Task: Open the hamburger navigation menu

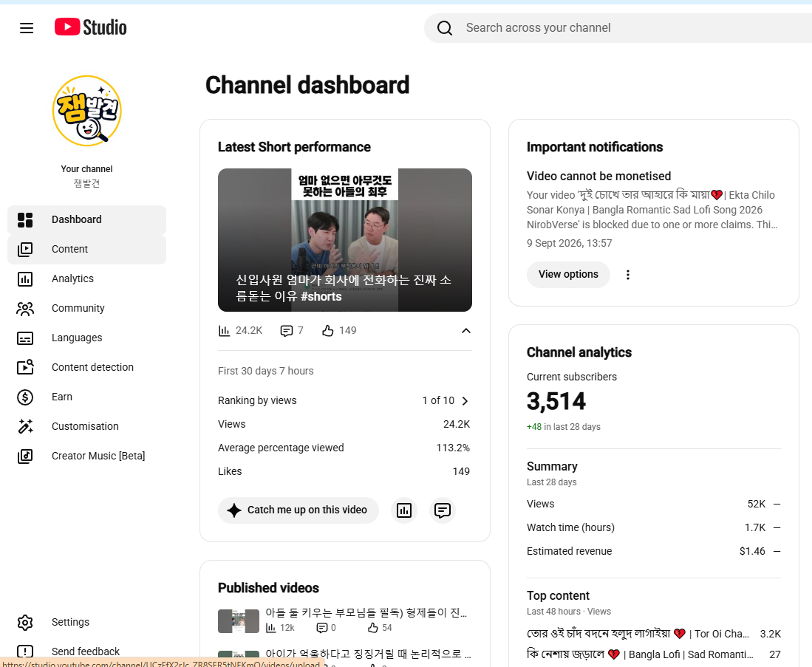Action: point(27,28)
